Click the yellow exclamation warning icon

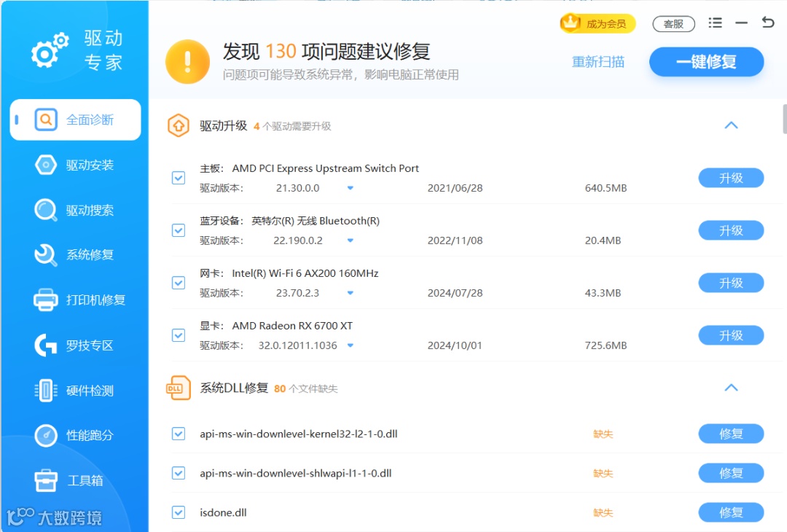188,62
